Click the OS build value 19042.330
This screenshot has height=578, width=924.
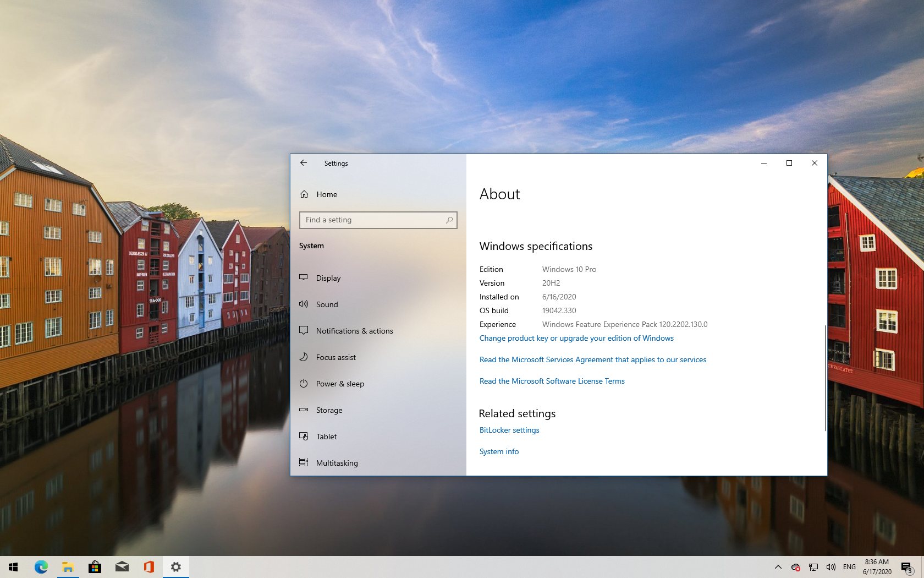click(559, 310)
